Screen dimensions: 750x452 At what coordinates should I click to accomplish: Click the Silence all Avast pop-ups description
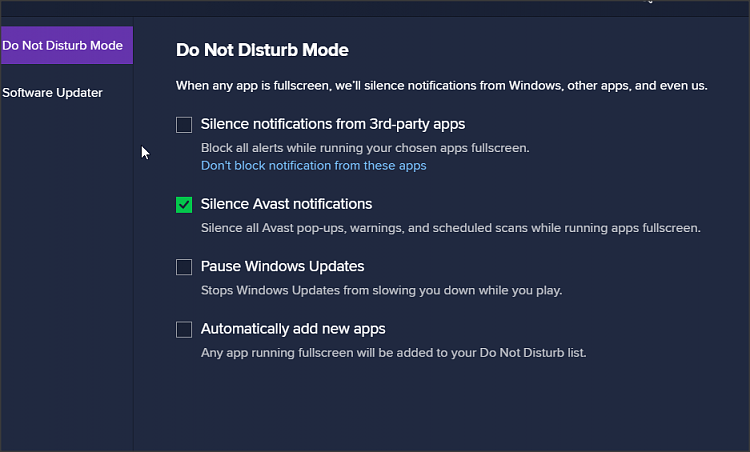(451, 228)
